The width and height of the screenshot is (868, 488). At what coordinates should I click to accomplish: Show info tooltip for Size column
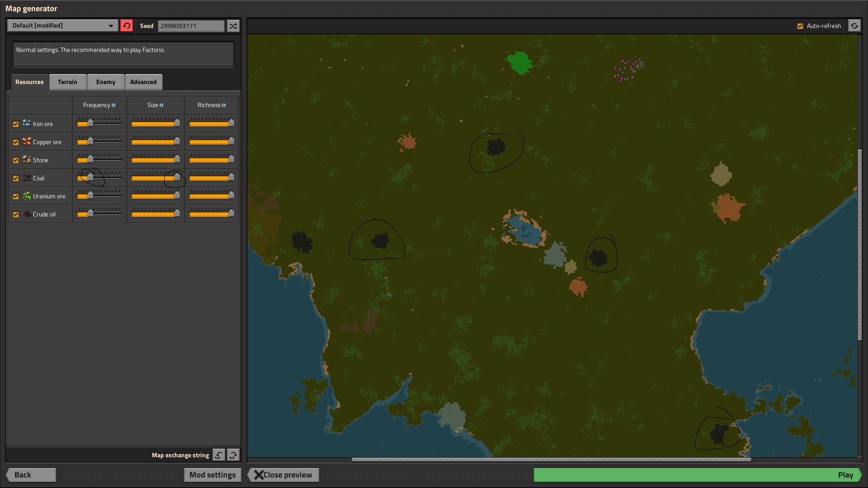161,105
